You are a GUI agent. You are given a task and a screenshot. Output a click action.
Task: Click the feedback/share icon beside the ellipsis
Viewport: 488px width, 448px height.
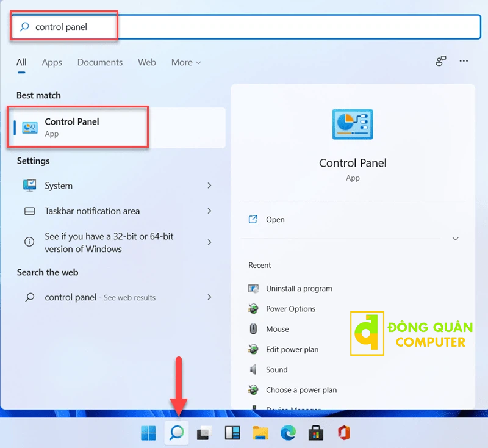point(440,61)
